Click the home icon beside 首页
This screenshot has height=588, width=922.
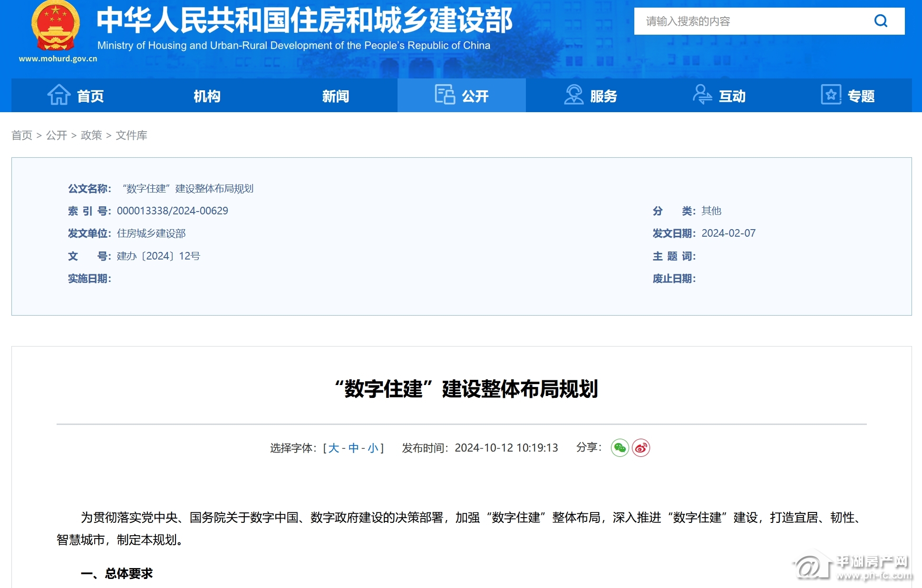click(x=59, y=95)
